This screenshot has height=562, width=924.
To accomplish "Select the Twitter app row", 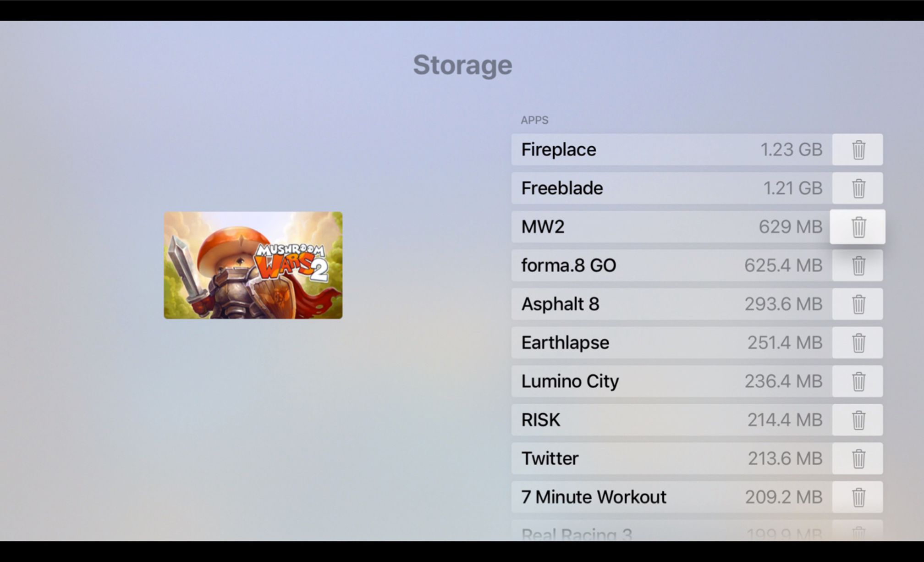I will (x=671, y=458).
